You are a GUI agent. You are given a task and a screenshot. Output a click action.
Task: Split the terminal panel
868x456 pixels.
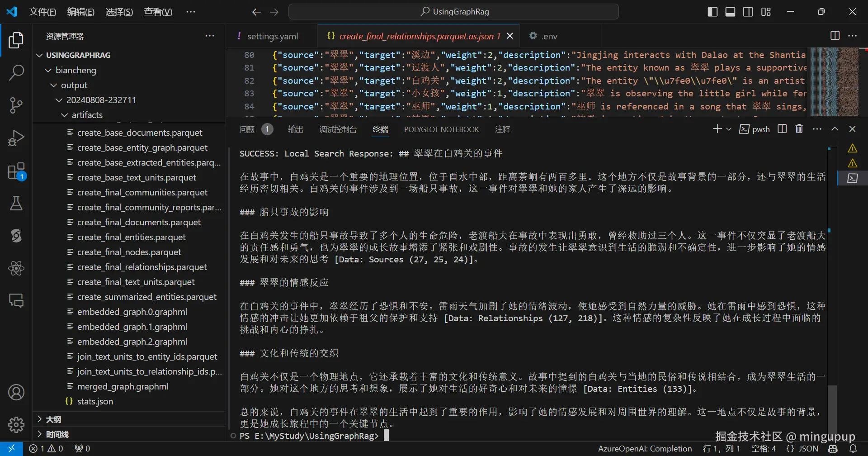782,129
